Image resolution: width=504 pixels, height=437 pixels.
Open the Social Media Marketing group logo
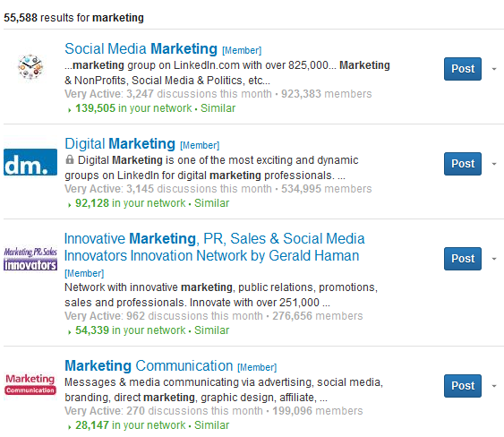pyautogui.click(x=30, y=67)
